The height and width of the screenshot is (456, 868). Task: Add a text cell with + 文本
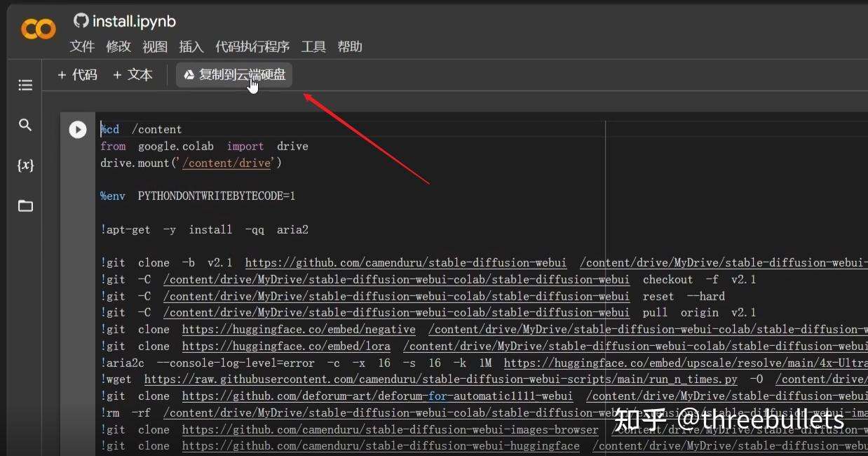click(x=133, y=74)
